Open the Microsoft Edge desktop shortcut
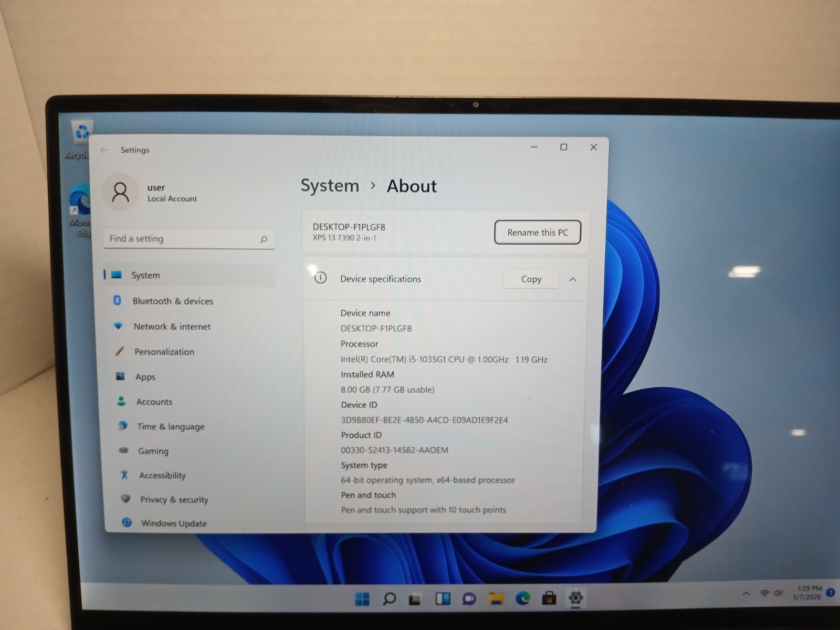 click(81, 211)
